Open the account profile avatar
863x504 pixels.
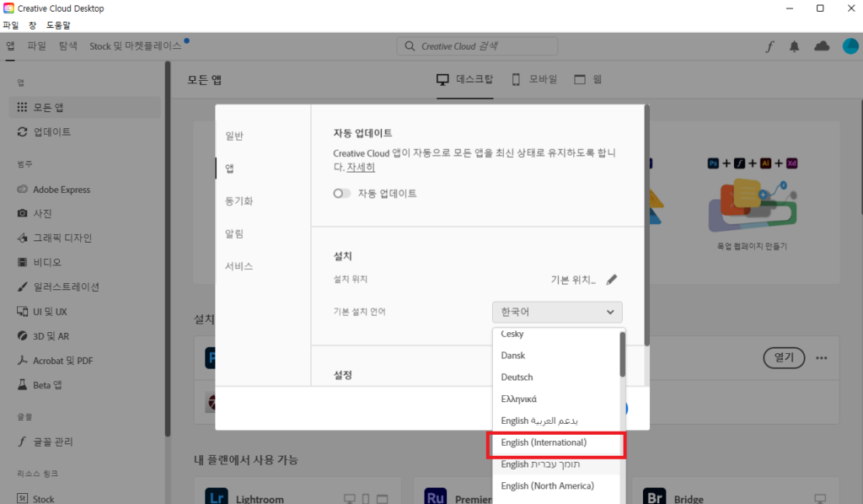(x=850, y=46)
